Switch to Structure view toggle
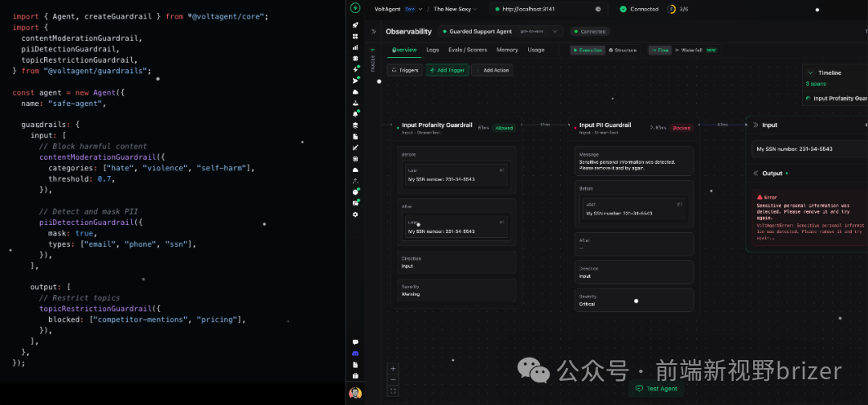 click(622, 50)
